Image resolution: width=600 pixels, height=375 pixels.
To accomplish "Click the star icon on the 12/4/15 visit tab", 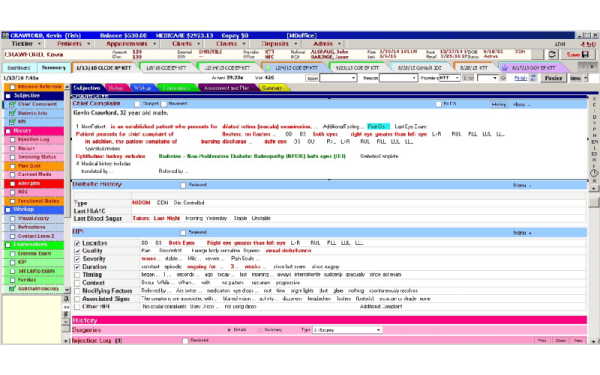I will pyautogui.click(x=268, y=68).
